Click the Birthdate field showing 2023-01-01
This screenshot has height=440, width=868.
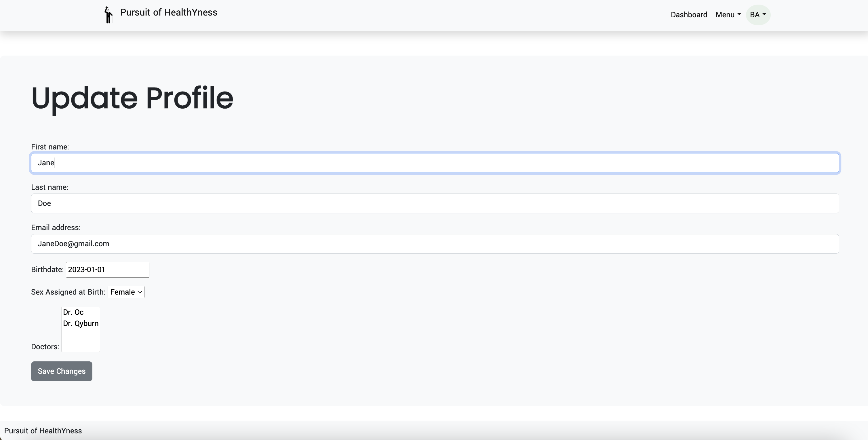(x=107, y=270)
